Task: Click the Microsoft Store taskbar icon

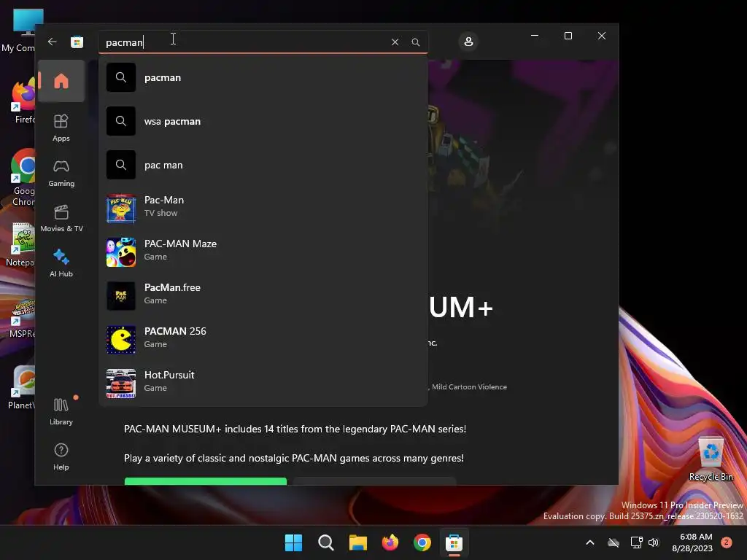Action: pyautogui.click(x=454, y=542)
